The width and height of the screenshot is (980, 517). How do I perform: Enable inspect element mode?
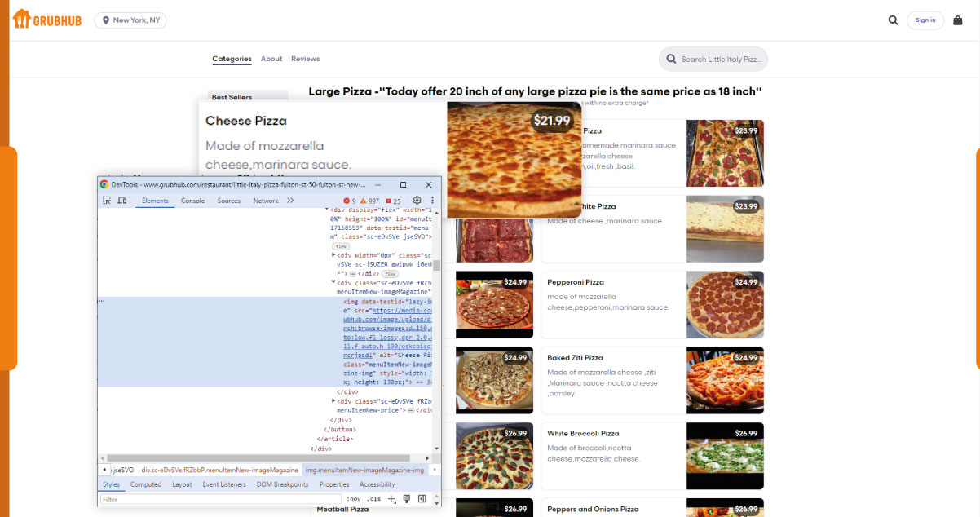[107, 201]
